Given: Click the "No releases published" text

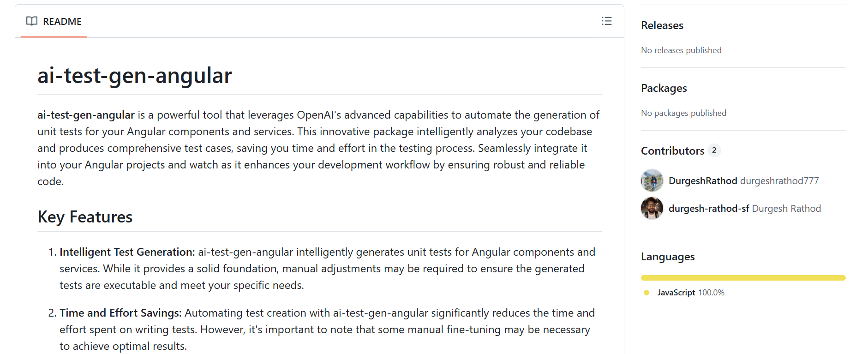Looking at the screenshot, I should [681, 50].
